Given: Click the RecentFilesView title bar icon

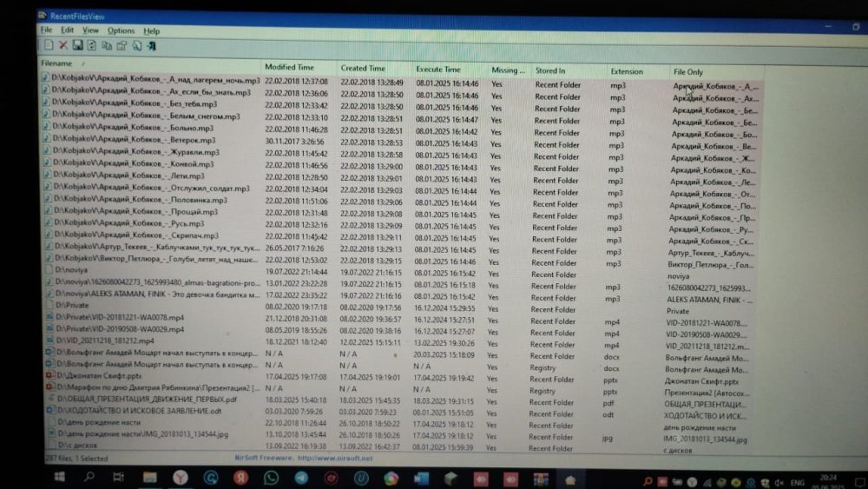Looking at the screenshot, I should 43,16.
